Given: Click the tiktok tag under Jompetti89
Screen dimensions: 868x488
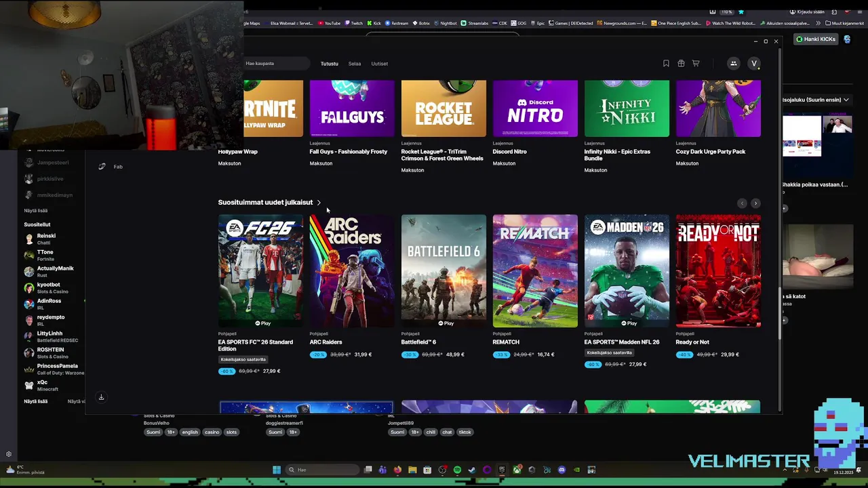Looking at the screenshot, I should (x=465, y=432).
